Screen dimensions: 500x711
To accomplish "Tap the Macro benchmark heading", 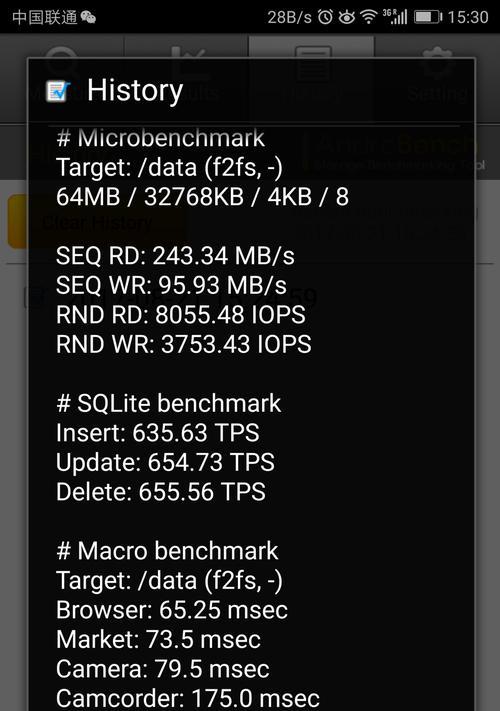I will [167, 551].
